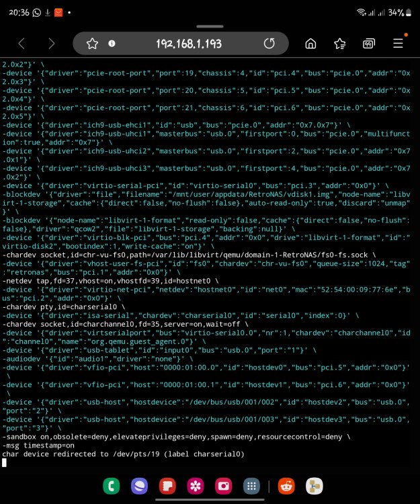Click the line 'char device redirected to /dev/pts/19'
Viewport: 420px width, 504px height.
tap(123, 454)
